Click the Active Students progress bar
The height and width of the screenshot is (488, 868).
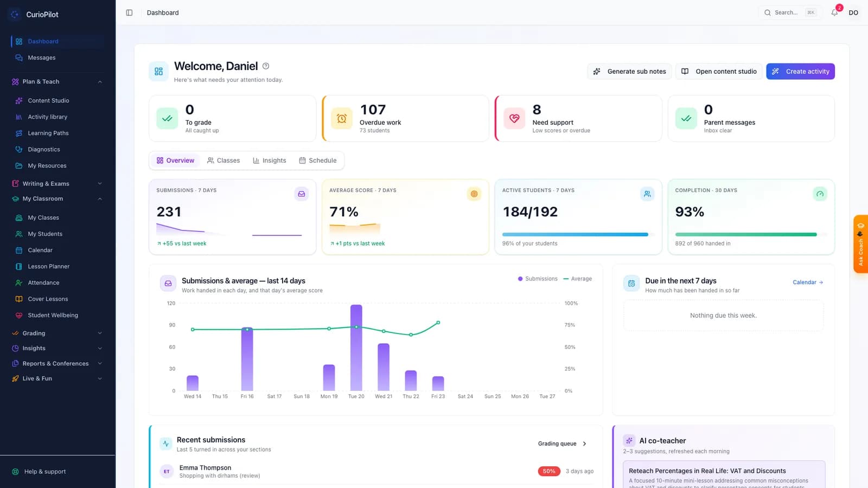click(578, 235)
